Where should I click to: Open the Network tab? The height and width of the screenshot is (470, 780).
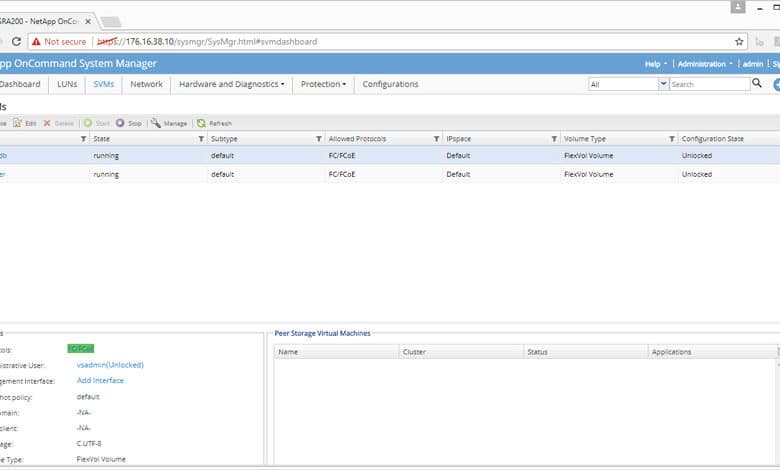(x=146, y=84)
